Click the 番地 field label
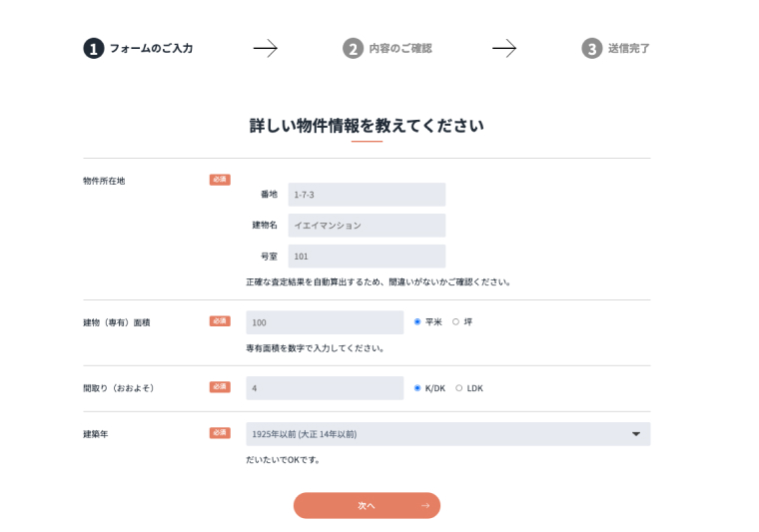The image size is (759, 532). [x=269, y=195]
